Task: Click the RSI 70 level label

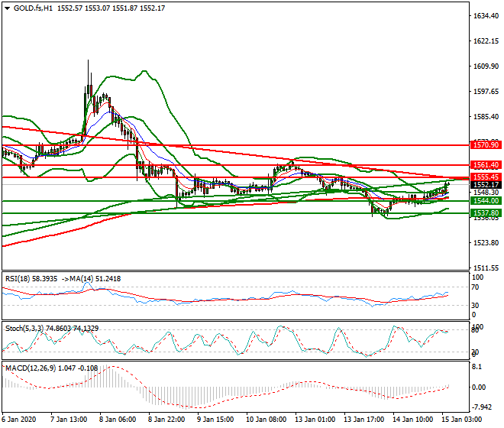Action: 475,287
